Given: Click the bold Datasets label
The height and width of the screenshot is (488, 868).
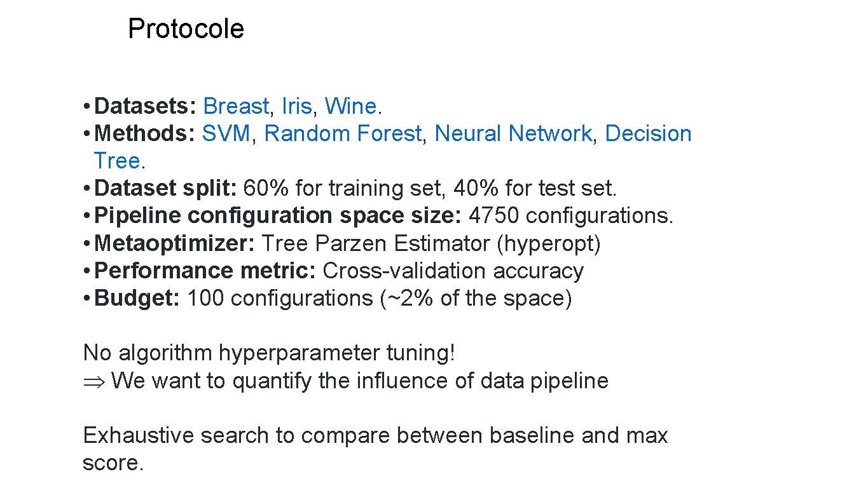Looking at the screenshot, I should 146,106.
